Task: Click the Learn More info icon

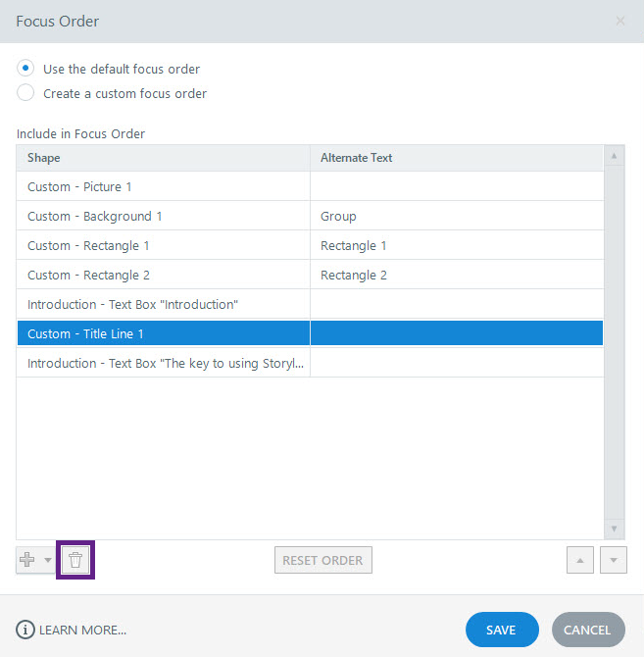Action: 25,630
